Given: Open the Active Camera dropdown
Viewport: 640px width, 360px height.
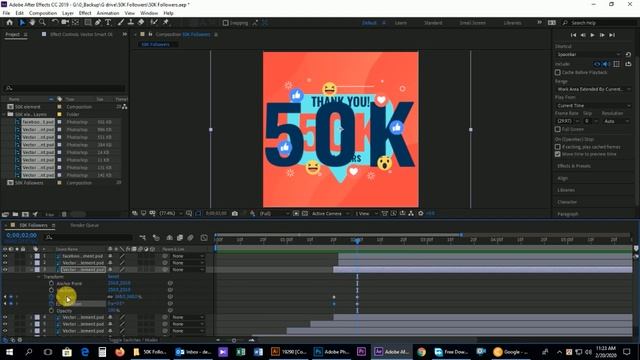Looking at the screenshot, I should pyautogui.click(x=331, y=213).
